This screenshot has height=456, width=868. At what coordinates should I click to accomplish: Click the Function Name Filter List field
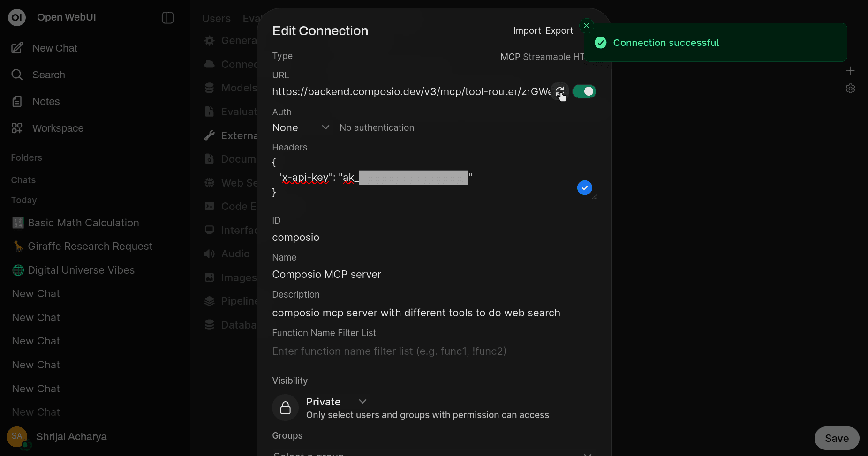(434, 351)
